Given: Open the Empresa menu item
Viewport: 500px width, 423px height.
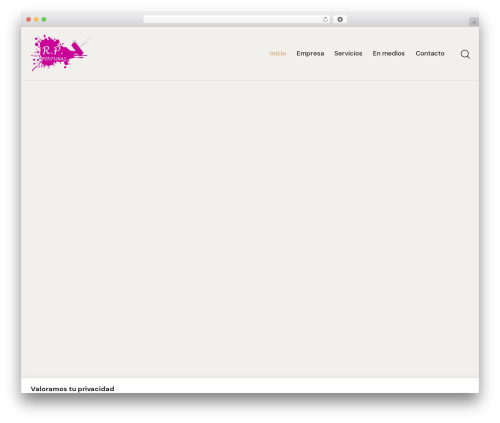Looking at the screenshot, I should (x=310, y=53).
